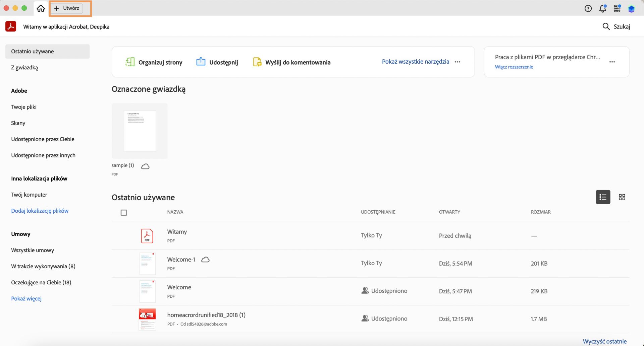Image resolution: width=644 pixels, height=346 pixels.
Task: Open the tools more-options ellipsis
Action: coord(458,62)
